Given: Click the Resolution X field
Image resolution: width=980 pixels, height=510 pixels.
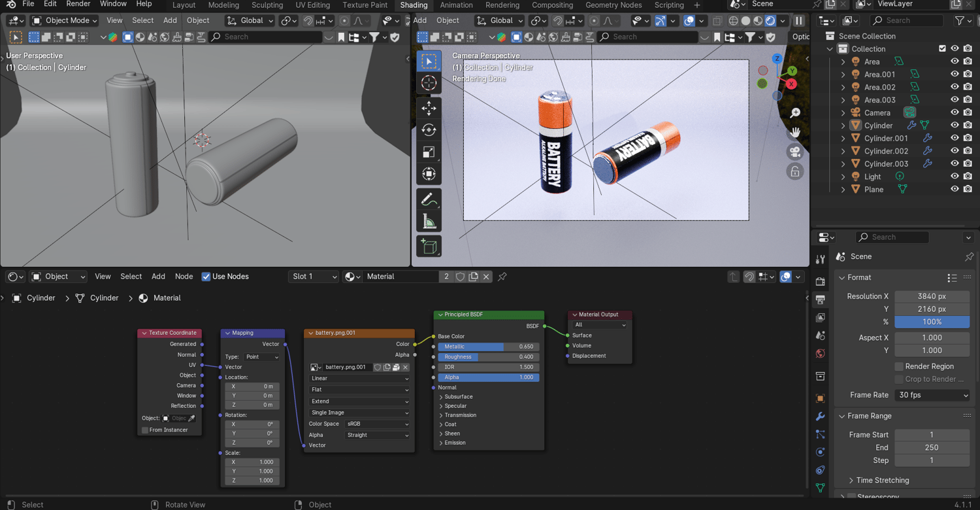Looking at the screenshot, I should [932, 296].
